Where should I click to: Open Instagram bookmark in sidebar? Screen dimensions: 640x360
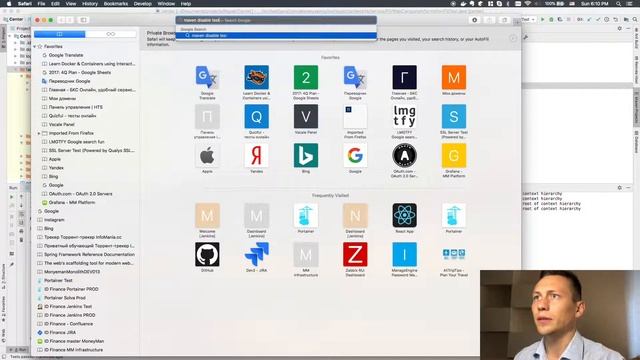[x=54, y=220]
